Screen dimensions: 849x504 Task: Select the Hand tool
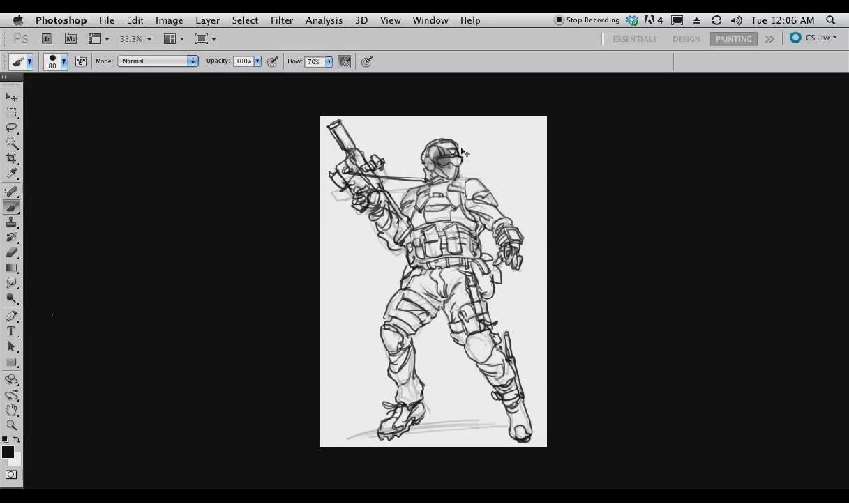11,410
